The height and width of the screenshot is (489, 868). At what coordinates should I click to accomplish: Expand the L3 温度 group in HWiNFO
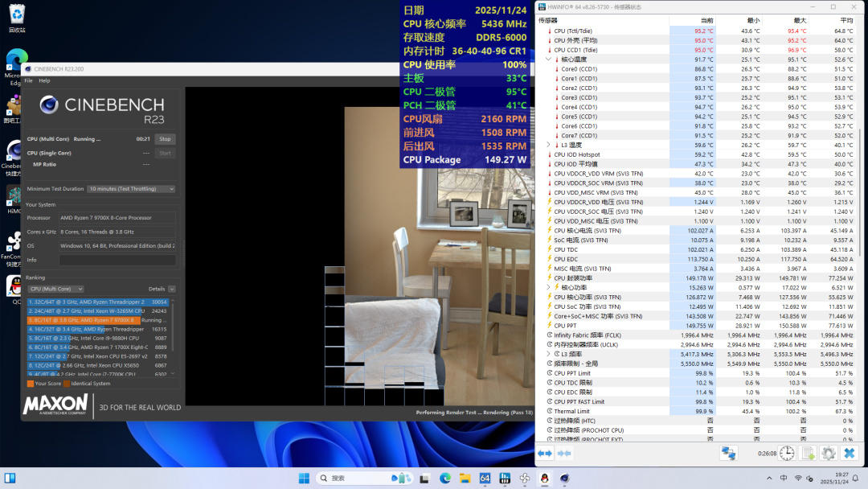click(549, 145)
